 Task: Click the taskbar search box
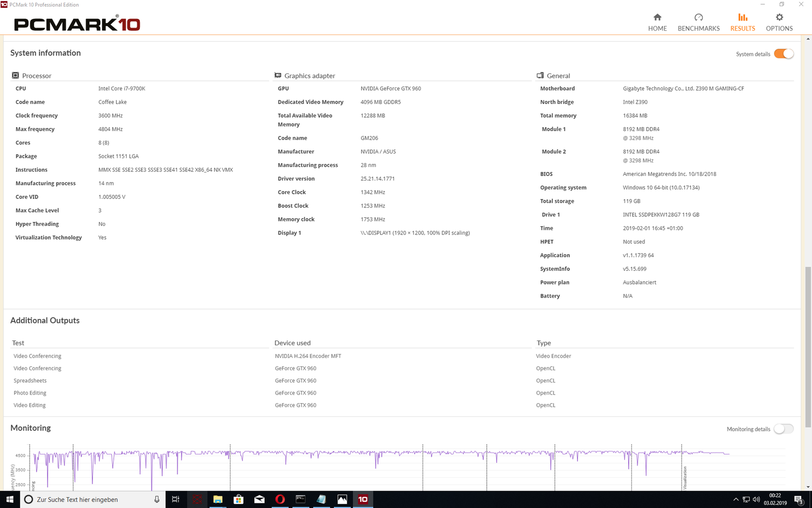(93, 499)
